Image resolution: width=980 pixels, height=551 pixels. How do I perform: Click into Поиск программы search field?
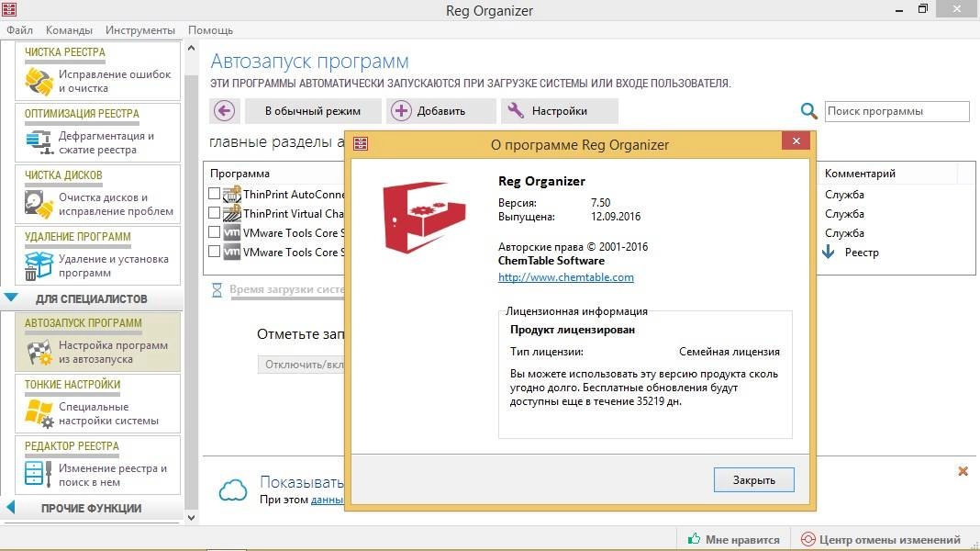(x=896, y=111)
